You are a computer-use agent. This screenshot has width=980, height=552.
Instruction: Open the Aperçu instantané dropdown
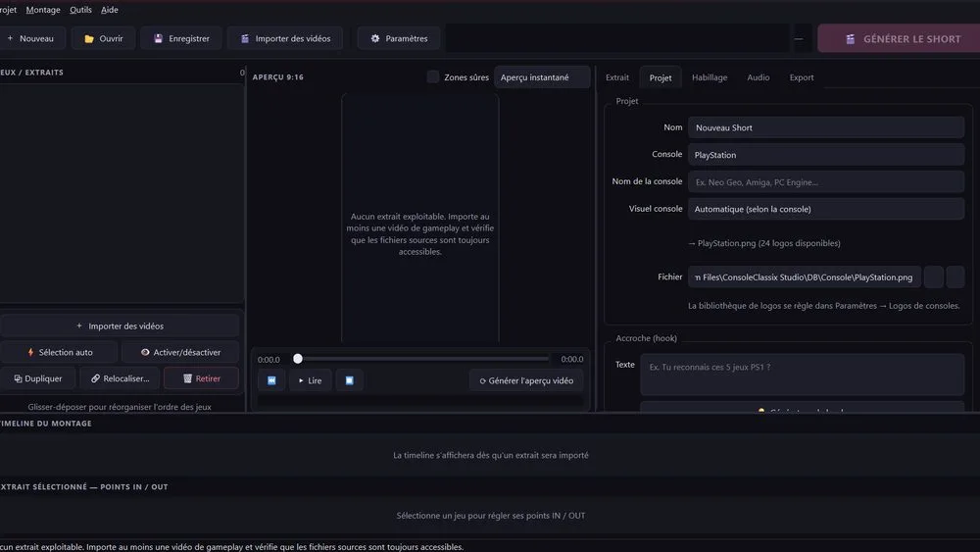(542, 76)
